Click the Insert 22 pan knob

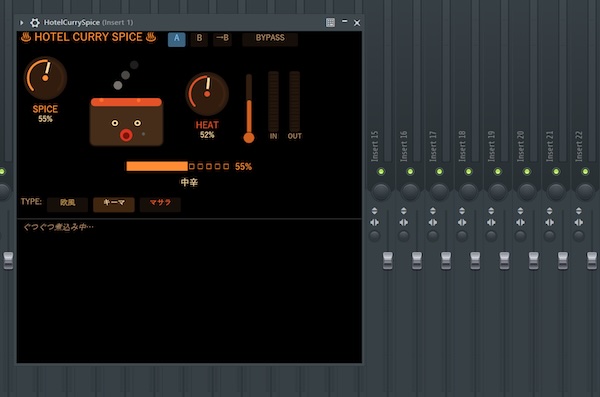click(x=585, y=191)
